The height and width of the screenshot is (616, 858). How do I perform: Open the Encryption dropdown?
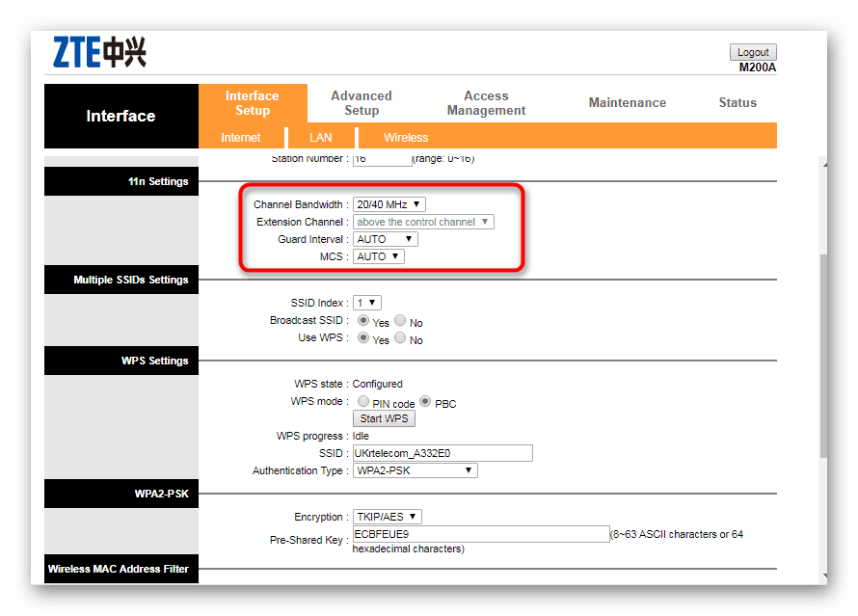coord(388,517)
